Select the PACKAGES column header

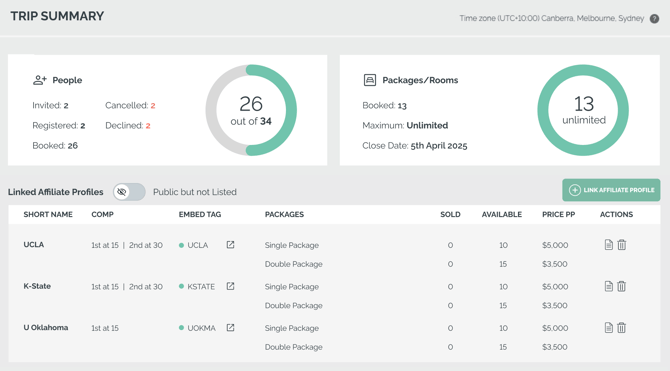(284, 215)
